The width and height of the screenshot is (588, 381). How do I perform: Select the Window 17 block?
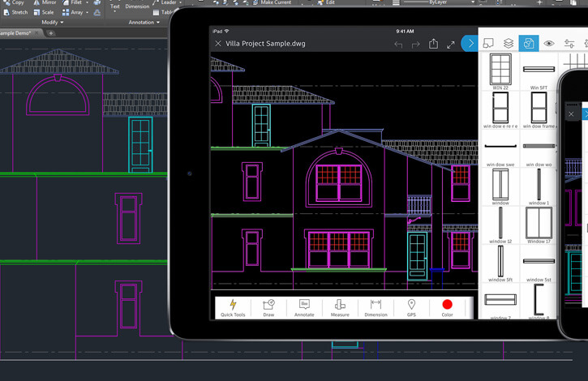click(x=539, y=225)
